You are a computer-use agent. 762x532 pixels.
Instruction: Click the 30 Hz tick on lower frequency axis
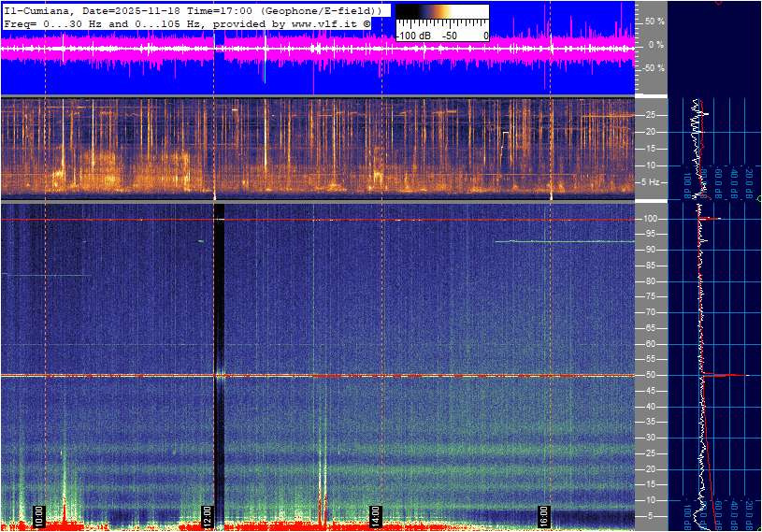[x=649, y=438]
